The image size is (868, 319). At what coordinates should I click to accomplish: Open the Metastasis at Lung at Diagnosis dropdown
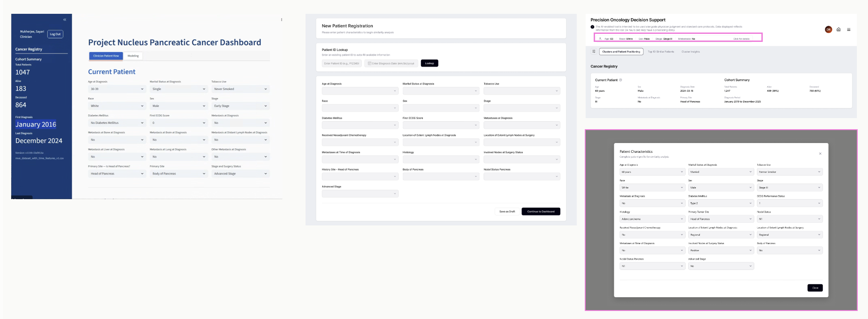pyautogui.click(x=178, y=157)
